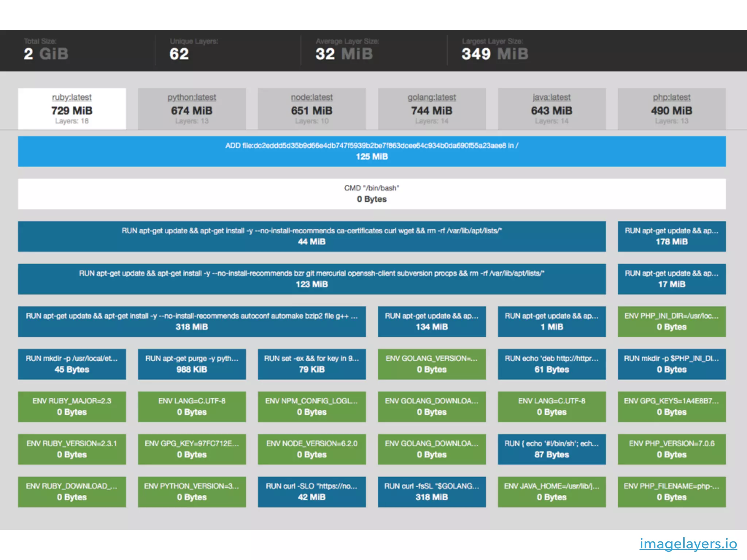Image resolution: width=747 pixels, height=560 pixels.
Task: Switch to the python:latest tab
Action: [x=191, y=108]
